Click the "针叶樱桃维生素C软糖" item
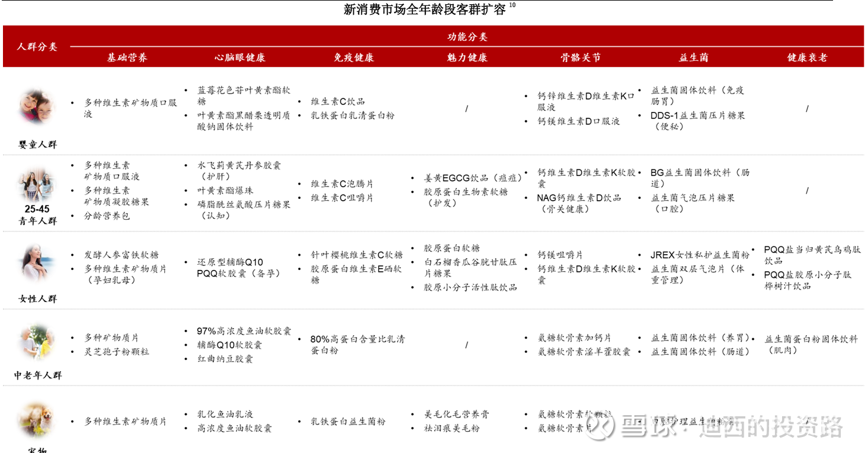This screenshot has height=453, width=868. pos(357,255)
